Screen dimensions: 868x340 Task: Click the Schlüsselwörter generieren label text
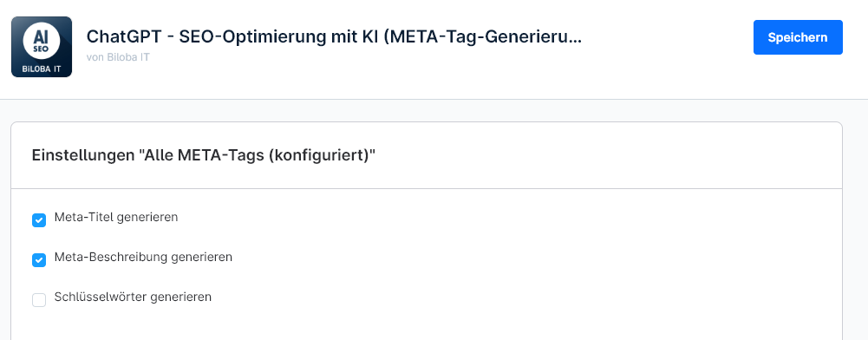133,297
